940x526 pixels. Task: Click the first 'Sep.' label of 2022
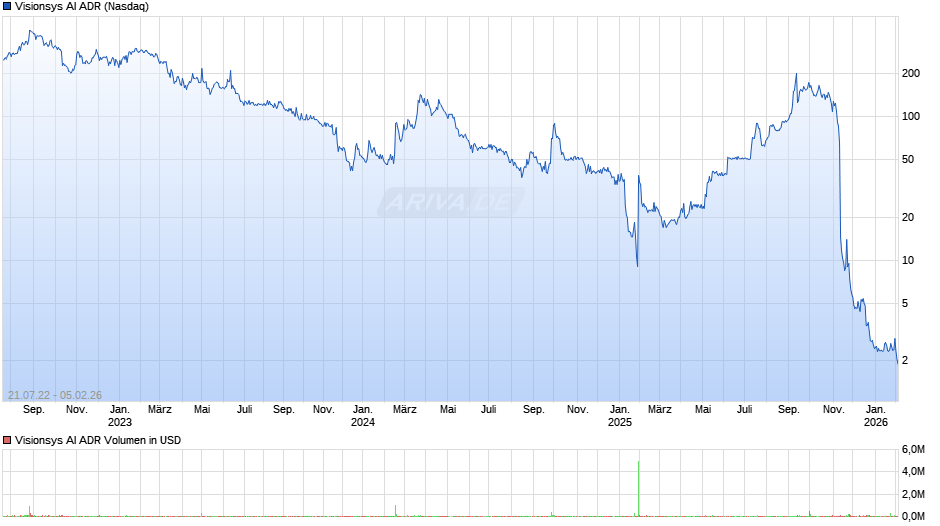click(34, 410)
